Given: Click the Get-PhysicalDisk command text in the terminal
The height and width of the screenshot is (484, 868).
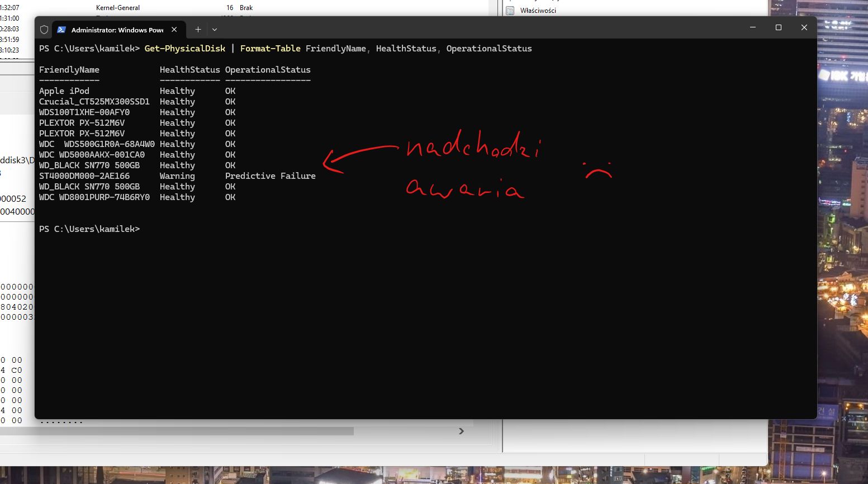Looking at the screenshot, I should point(184,48).
